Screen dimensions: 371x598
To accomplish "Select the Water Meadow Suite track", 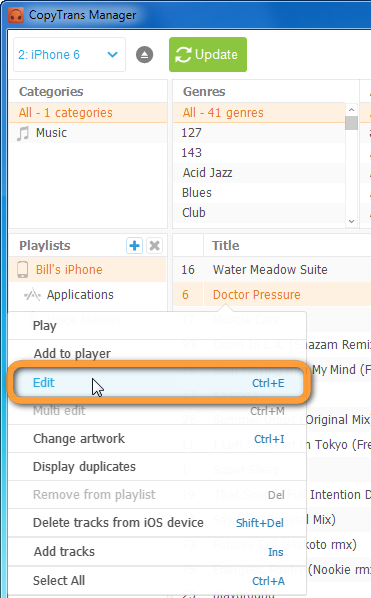I will coord(272,270).
